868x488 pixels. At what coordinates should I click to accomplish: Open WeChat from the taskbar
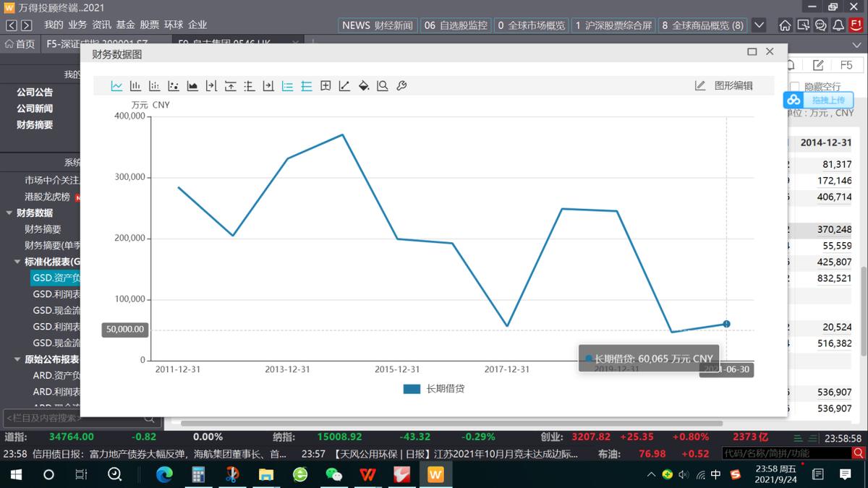click(333, 475)
